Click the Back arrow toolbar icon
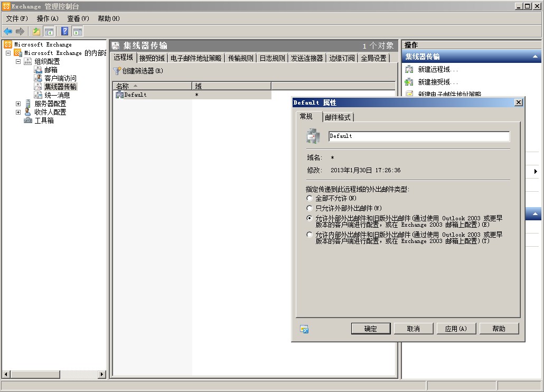 [x=8, y=32]
